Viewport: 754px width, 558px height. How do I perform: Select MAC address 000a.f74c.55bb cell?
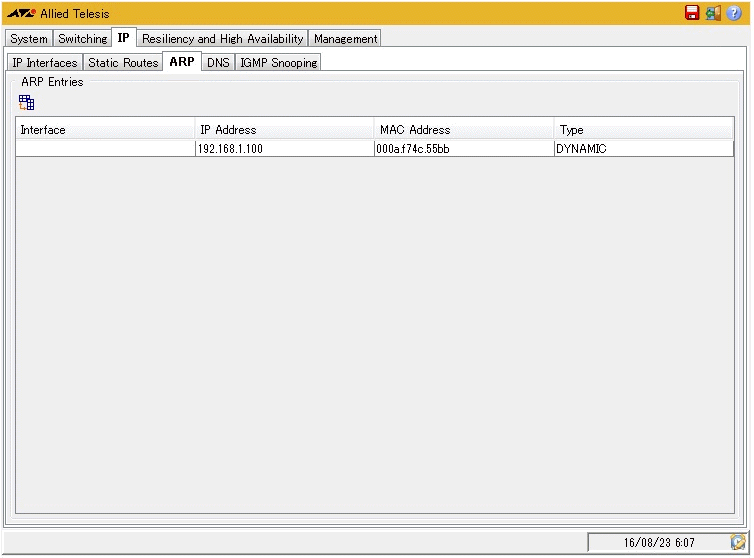tap(465, 149)
